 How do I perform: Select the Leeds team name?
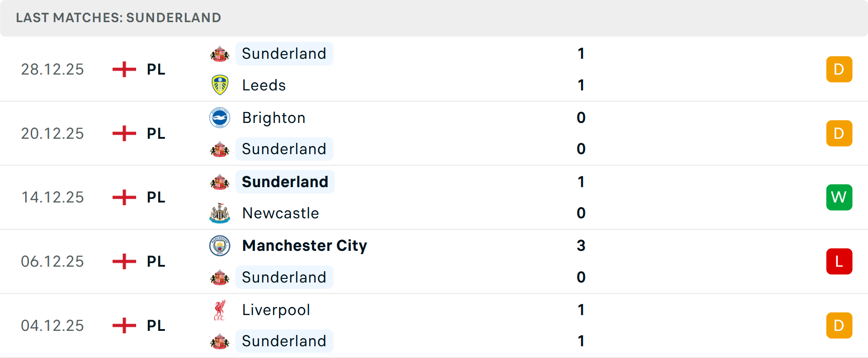[x=264, y=85]
